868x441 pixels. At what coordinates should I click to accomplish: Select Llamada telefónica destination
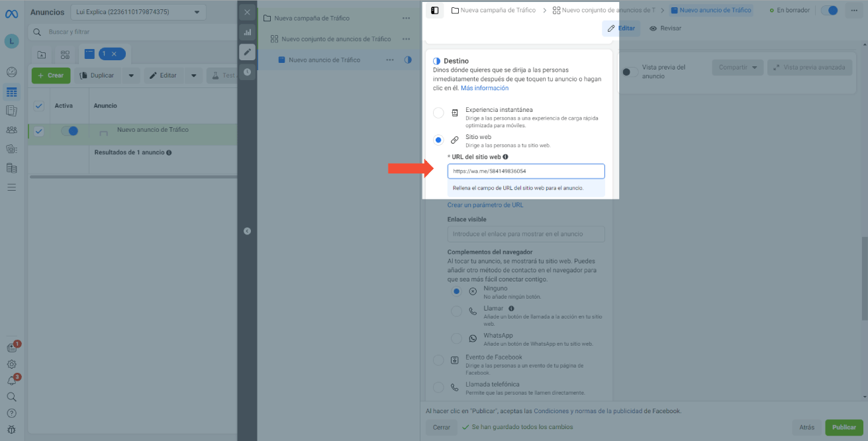coord(438,387)
